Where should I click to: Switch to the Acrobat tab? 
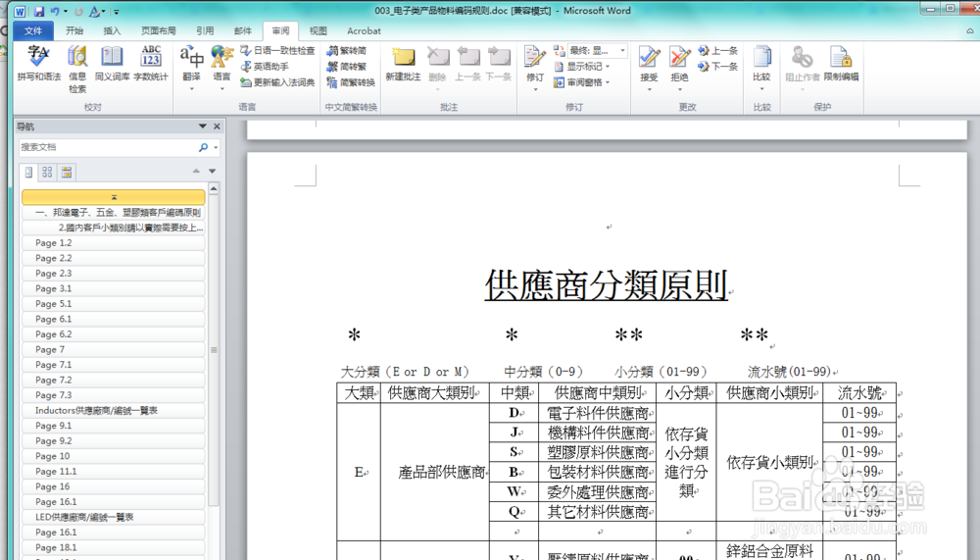[x=364, y=30]
